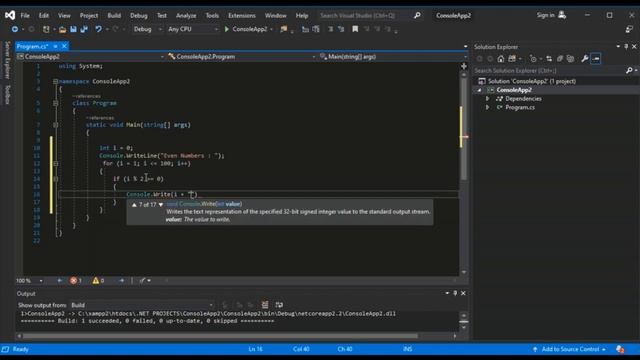Open the 100 % zoom dropdown
Screen dimensions: 640x360
point(29,281)
